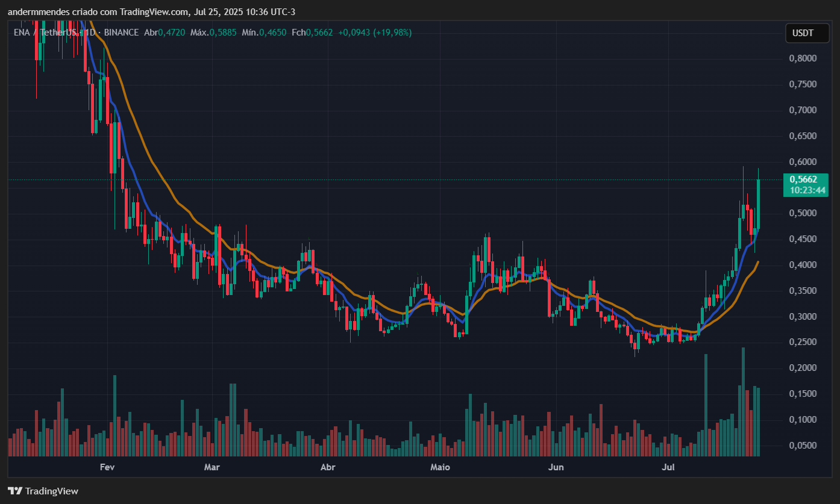Click the 0,5000 price axis label
This screenshot has height=504, width=840.
point(803,213)
